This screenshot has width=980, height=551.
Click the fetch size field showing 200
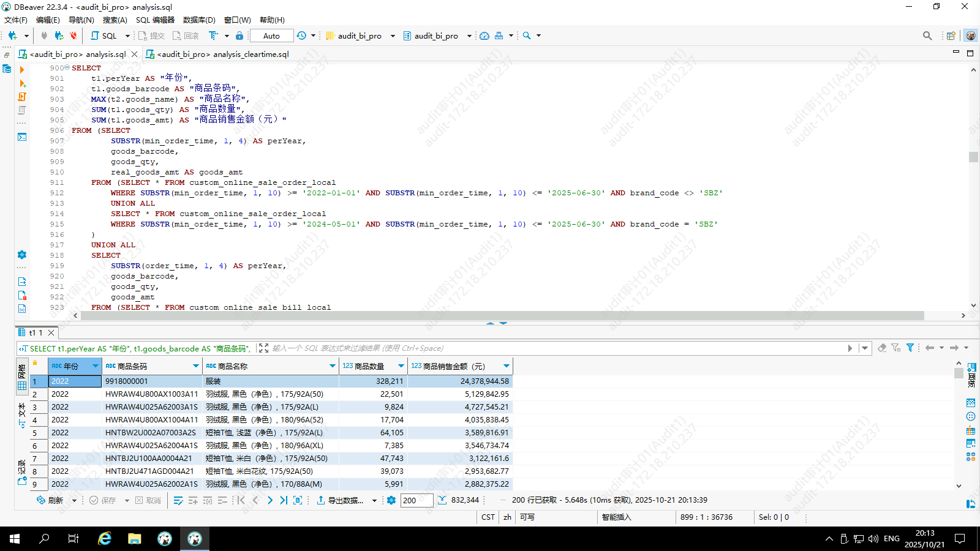click(x=417, y=500)
